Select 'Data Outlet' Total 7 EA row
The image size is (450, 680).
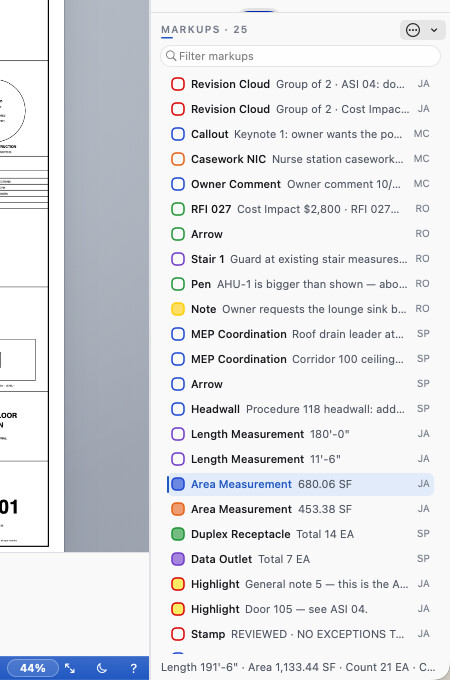(300, 559)
